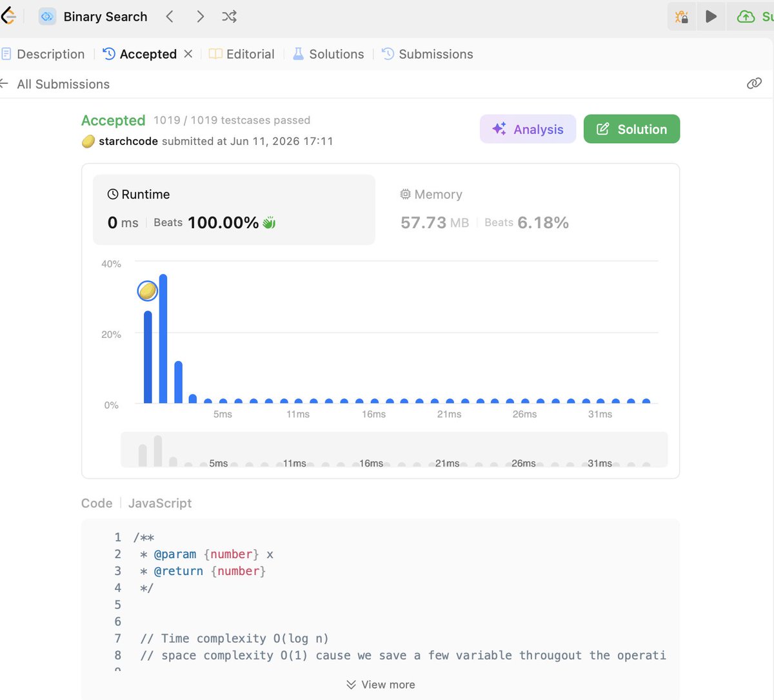Submit the solution with cloud upload button

tap(752, 17)
